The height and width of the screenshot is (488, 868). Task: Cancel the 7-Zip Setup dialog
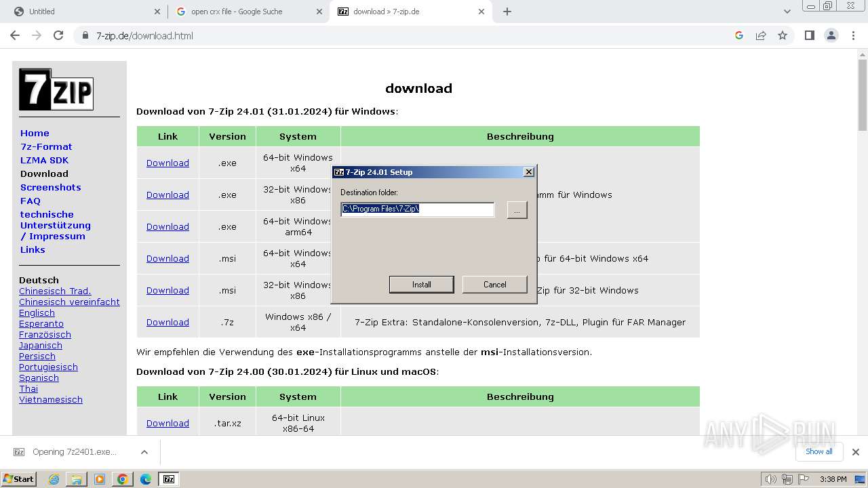(494, 285)
